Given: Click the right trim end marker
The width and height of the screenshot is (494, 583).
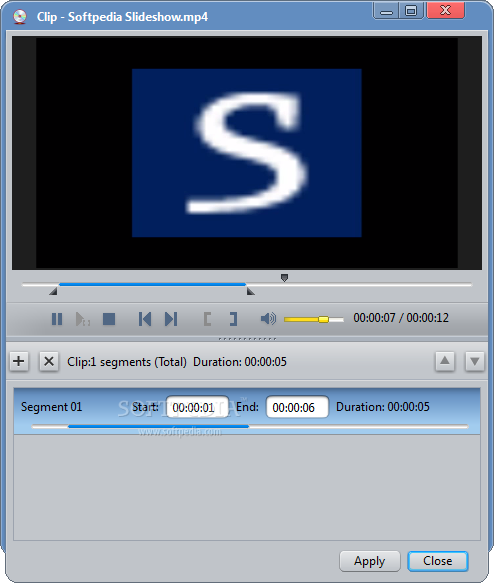Looking at the screenshot, I should tap(251, 291).
